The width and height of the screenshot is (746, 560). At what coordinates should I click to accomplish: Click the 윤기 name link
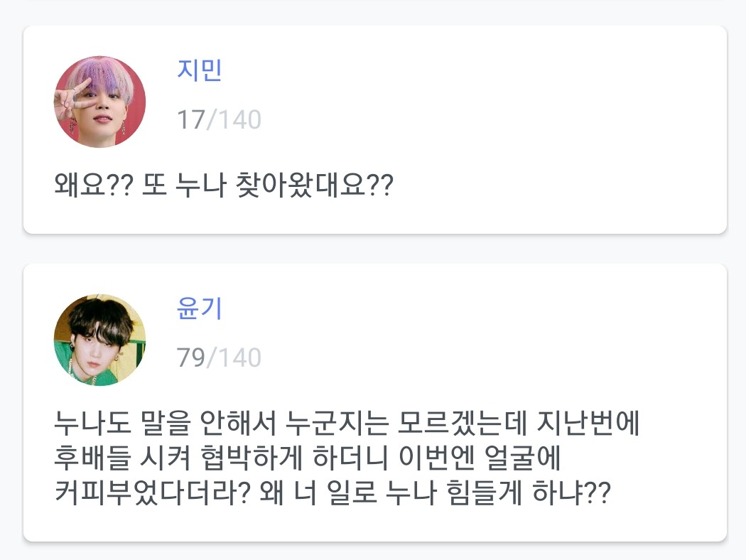click(200, 309)
